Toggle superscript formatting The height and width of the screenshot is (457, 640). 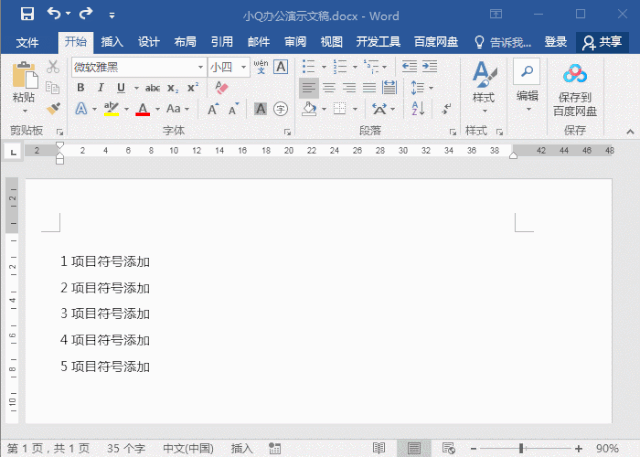point(193,87)
